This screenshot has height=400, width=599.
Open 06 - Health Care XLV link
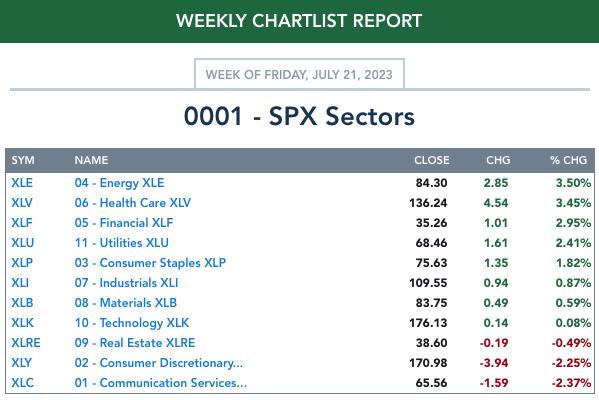coord(133,202)
